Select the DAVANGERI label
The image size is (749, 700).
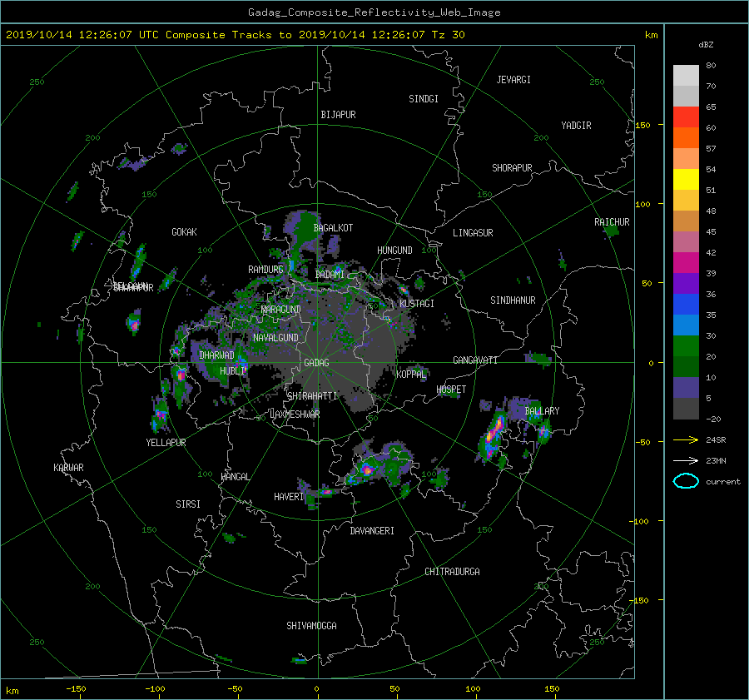pyautogui.click(x=372, y=531)
